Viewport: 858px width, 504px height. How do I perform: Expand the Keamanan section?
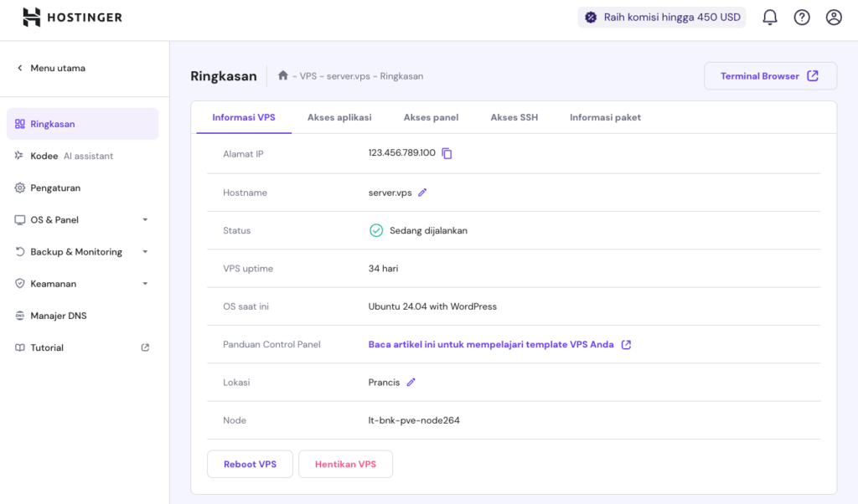tap(58, 283)
